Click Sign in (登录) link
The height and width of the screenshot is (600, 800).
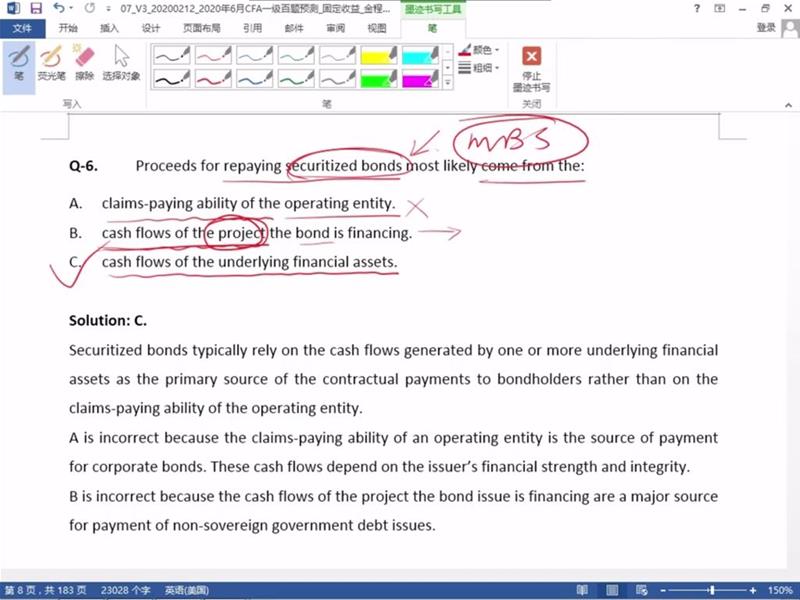[766, 28]
